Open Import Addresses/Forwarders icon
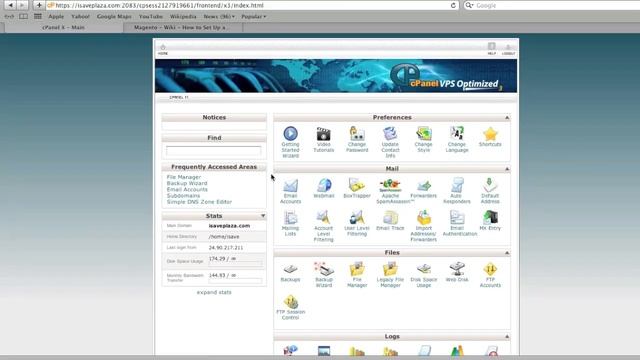The image size is (640, 360). (424, 218)
